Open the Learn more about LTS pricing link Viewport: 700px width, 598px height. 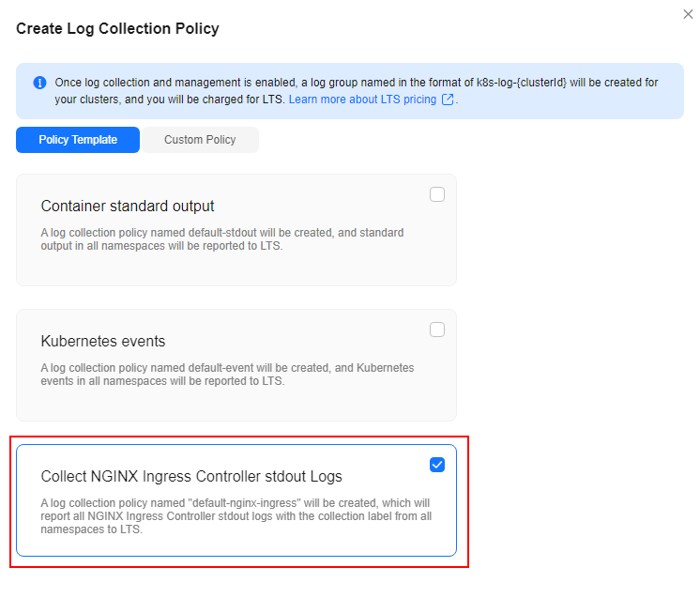362,100
